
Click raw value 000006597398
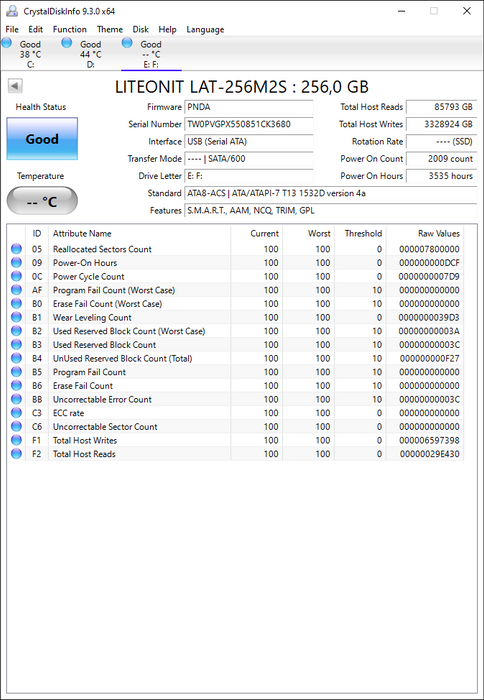429,440
